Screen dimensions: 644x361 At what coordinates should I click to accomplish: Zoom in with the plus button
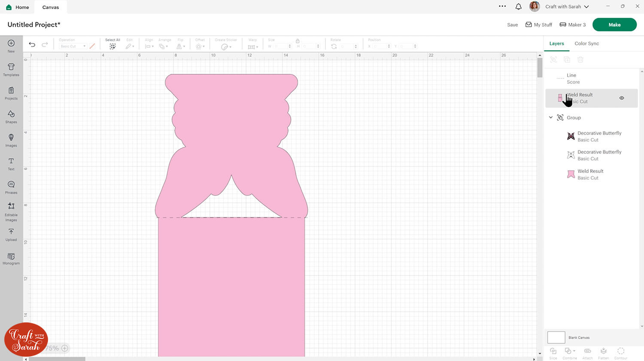[x=65, y=348]
